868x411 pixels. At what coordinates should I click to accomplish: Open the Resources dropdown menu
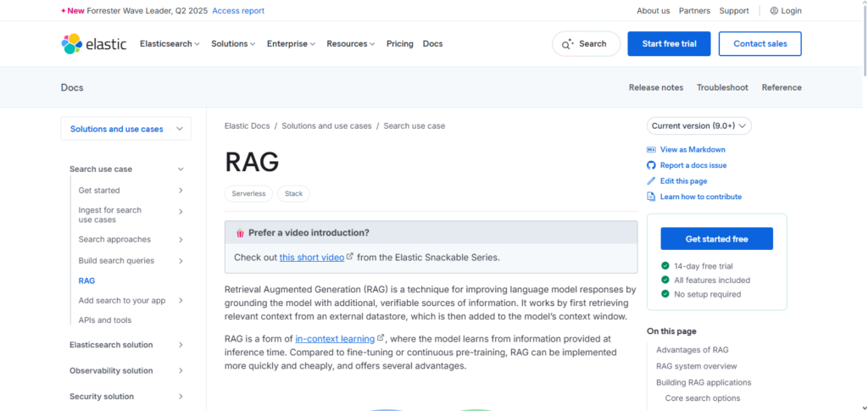[x=350, y=44]
